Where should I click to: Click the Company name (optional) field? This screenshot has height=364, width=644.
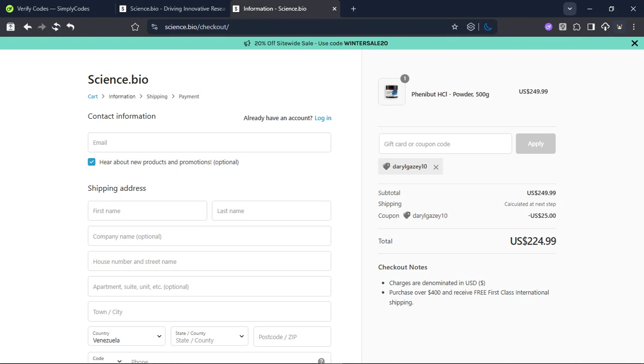[210, 236]
